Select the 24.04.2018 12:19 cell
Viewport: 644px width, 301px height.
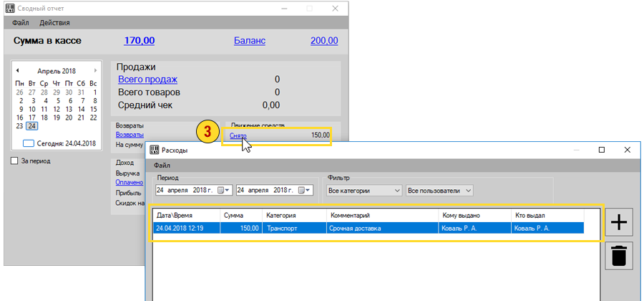coord(187,228)
